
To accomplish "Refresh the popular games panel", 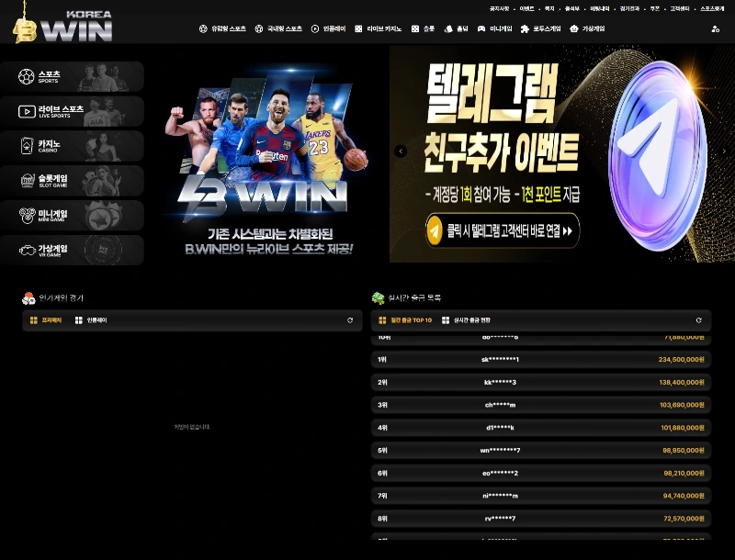I will click(350, 320).
